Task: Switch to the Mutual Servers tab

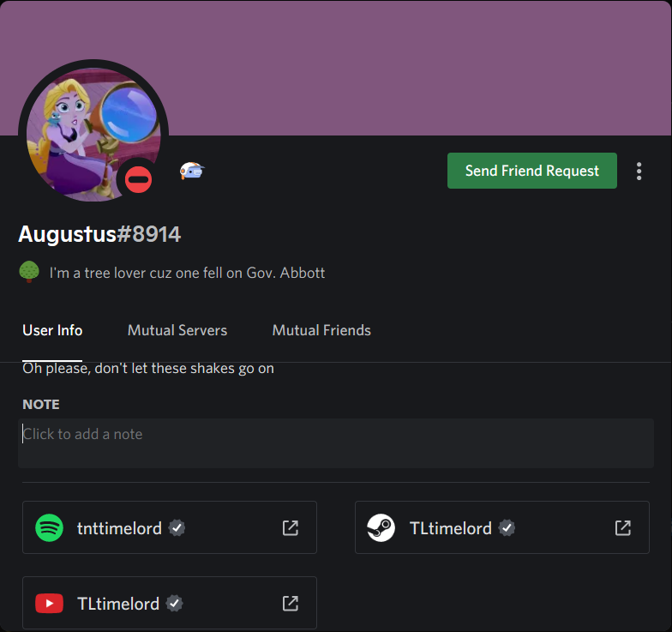Action: [x=177, y=330]
